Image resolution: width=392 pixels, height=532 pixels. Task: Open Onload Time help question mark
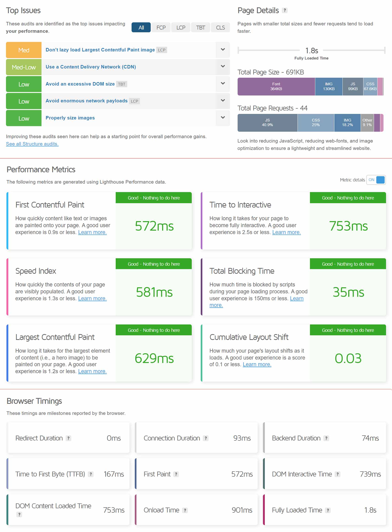click(185, 510)
